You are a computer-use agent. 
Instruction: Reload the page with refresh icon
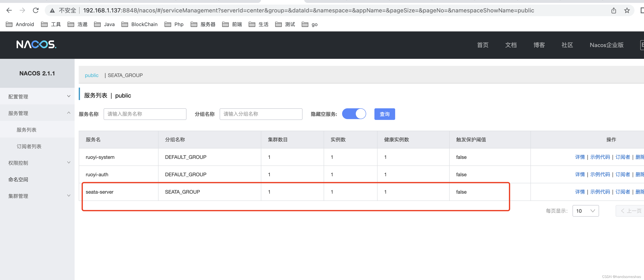point(36,10)
